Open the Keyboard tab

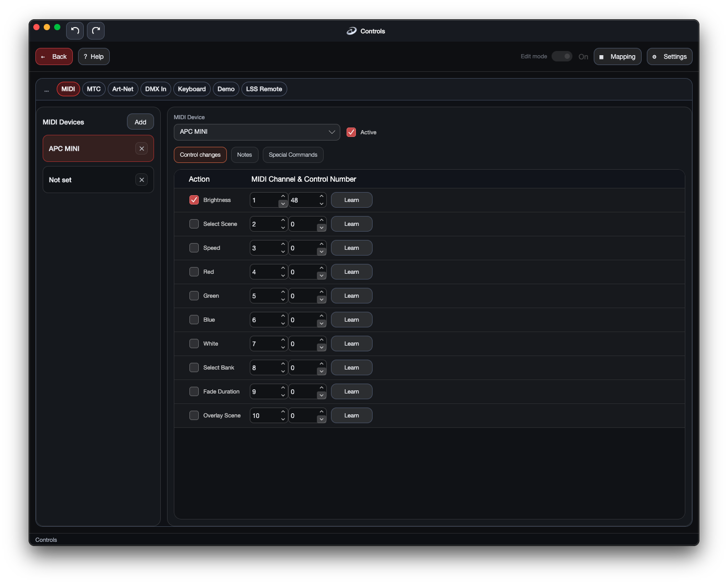192,89
